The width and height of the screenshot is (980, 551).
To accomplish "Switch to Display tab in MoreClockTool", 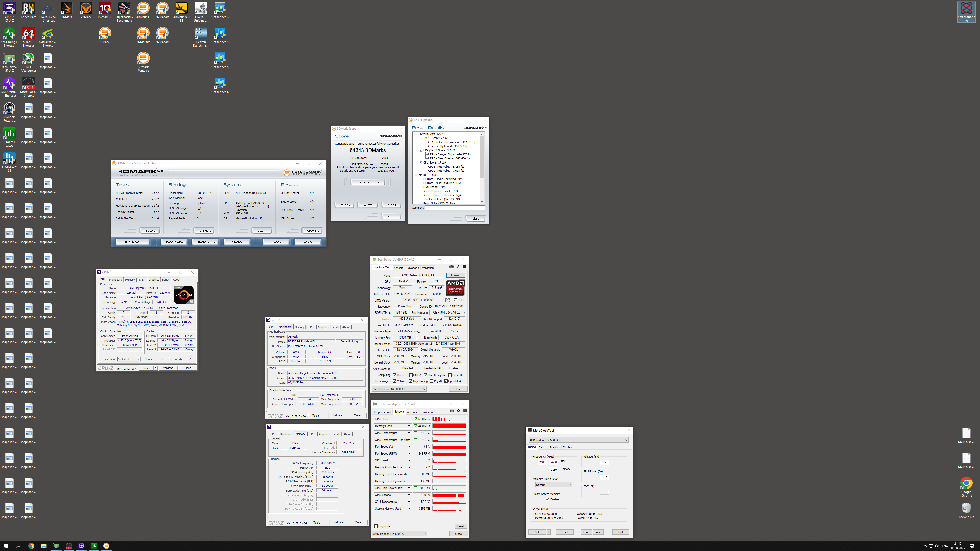I will (x=567, y=448).
